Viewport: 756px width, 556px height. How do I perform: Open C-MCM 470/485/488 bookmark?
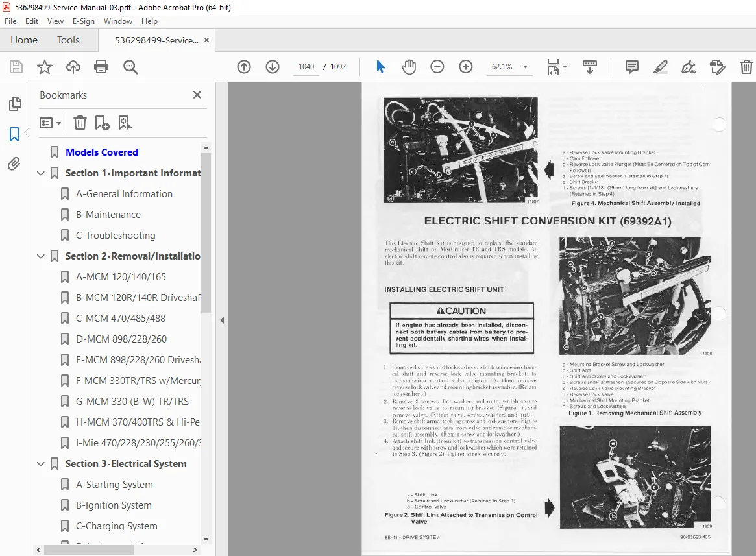[121, 319]
